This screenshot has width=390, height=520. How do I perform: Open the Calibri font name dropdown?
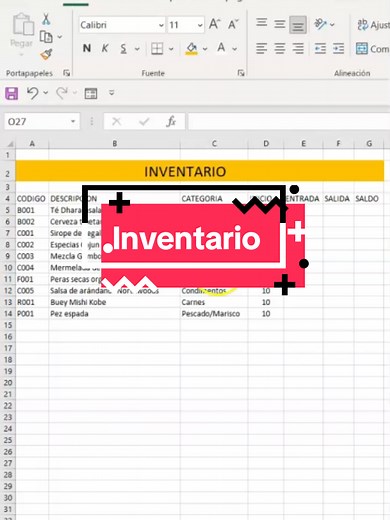click(x=161, y=25)
